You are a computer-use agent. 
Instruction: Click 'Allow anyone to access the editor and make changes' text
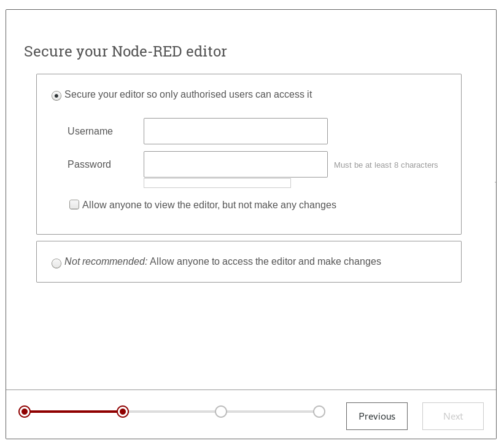pyautogui.click(x=265, y=262)
